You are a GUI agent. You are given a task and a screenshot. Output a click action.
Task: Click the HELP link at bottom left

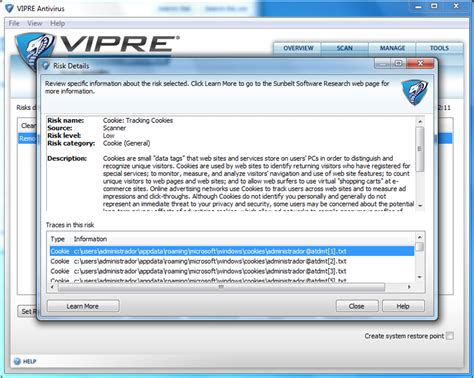coord(29,361)
